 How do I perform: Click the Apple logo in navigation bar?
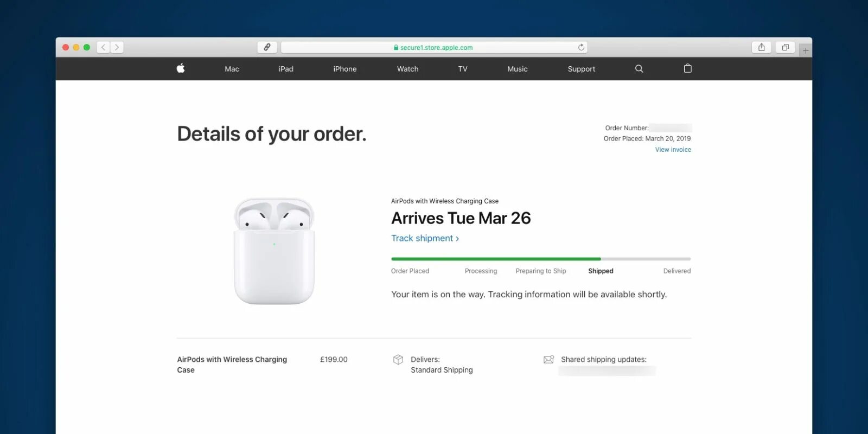(x=181, y=68)
